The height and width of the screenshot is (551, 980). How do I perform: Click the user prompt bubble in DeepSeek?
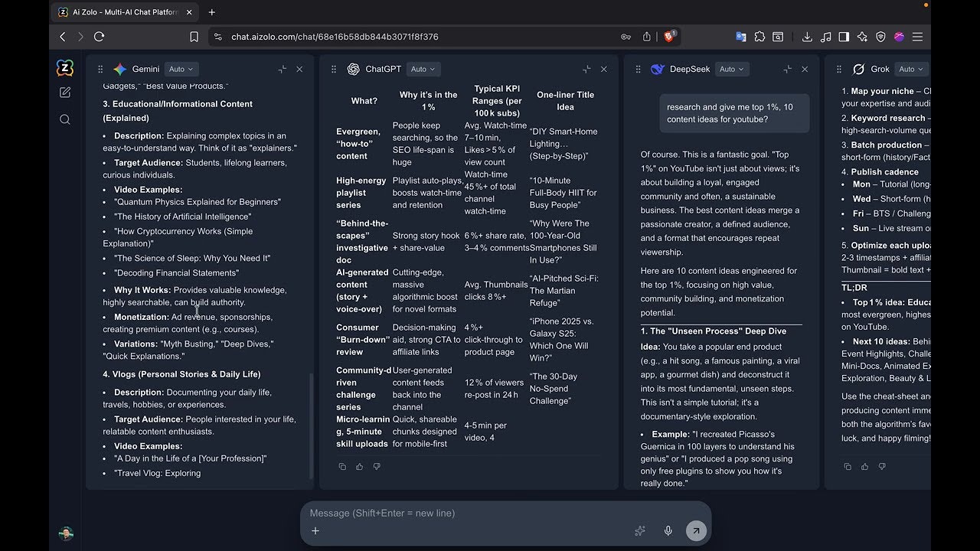tap(735, 113)
